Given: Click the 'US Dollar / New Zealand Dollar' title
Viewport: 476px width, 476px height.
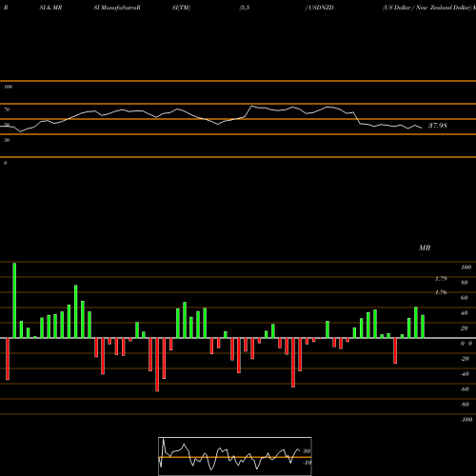Looking at the screenshot, I should point(427,8).
